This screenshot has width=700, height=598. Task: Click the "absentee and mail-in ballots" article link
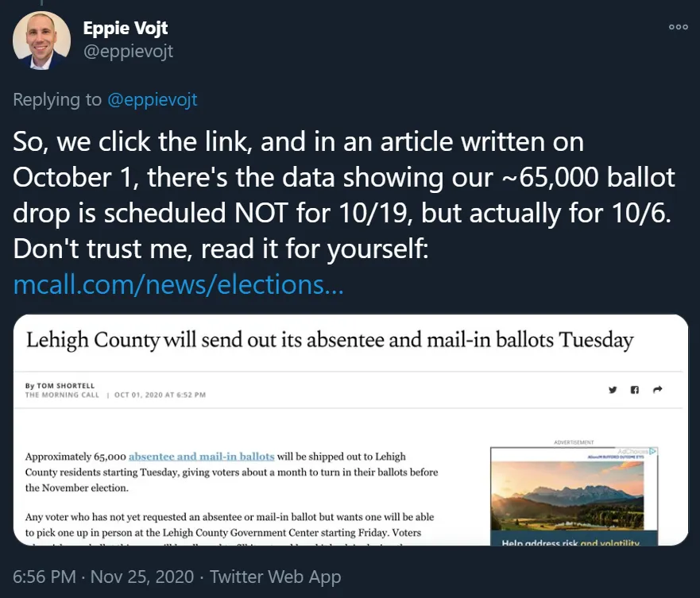coord(201,457)
